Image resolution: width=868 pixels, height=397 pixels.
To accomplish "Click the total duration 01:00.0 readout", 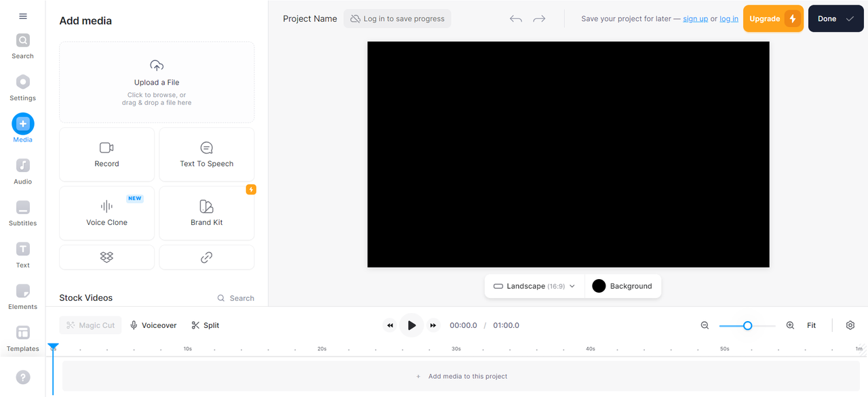I will [506, 326].
